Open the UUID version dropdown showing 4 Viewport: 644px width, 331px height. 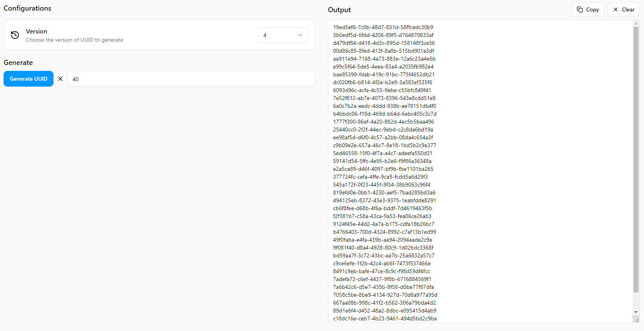coord(283,35)
